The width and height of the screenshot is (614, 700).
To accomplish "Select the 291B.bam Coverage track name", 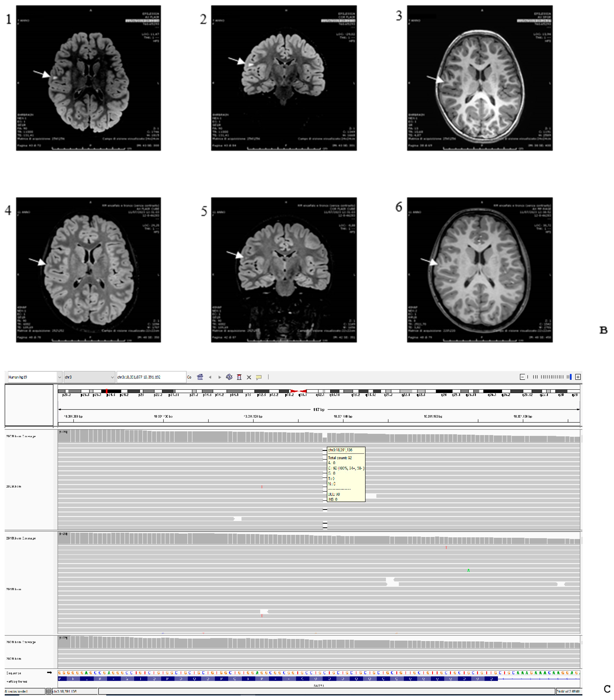I will pos(21,538).
